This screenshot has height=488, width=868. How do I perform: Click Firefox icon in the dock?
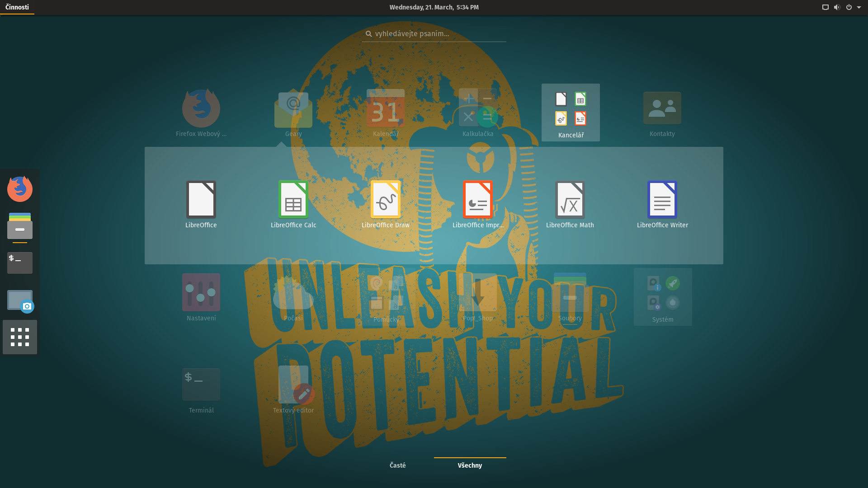(20, 189)
